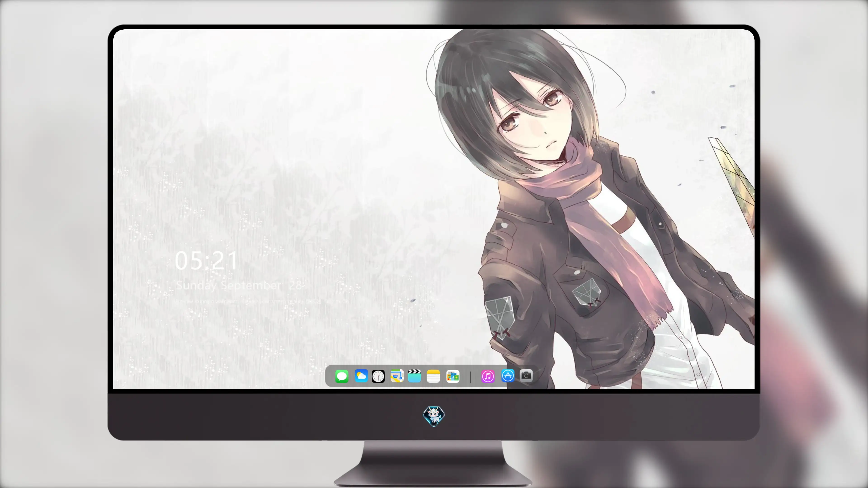868x488 pixels.
Task: Launch the Weather app from the dock
Action: [x=361, y=376]
